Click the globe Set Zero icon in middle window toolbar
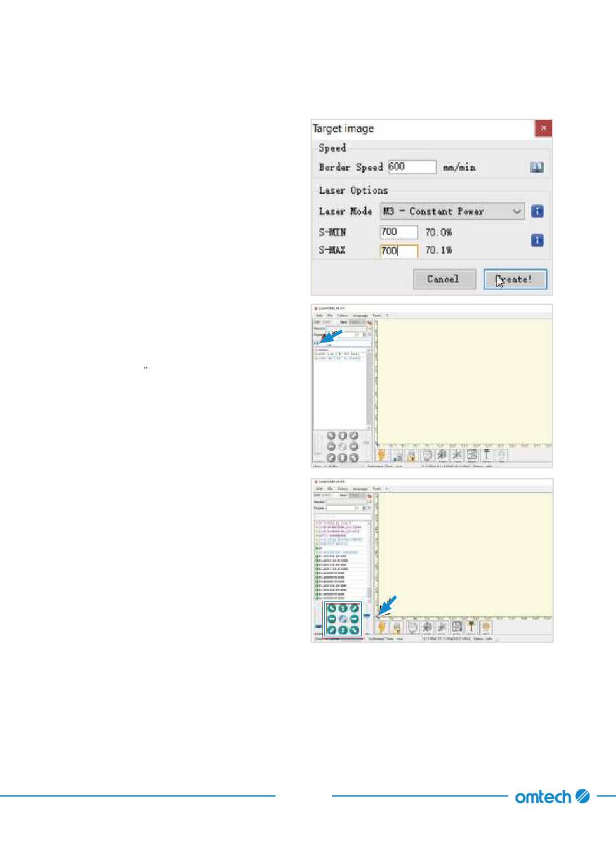The width and height of the screenshot is (616, 842). pyautogui.click(x=427, y=455)
